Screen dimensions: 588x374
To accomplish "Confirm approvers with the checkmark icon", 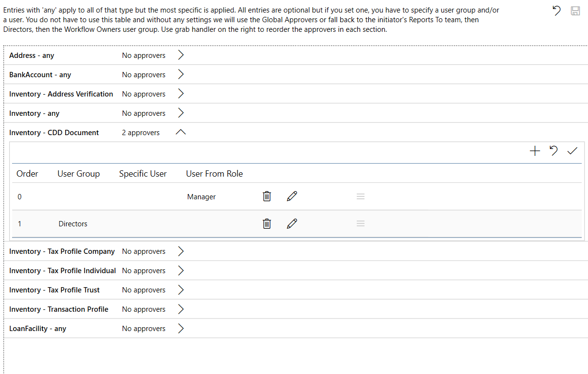I will [573, 151].
